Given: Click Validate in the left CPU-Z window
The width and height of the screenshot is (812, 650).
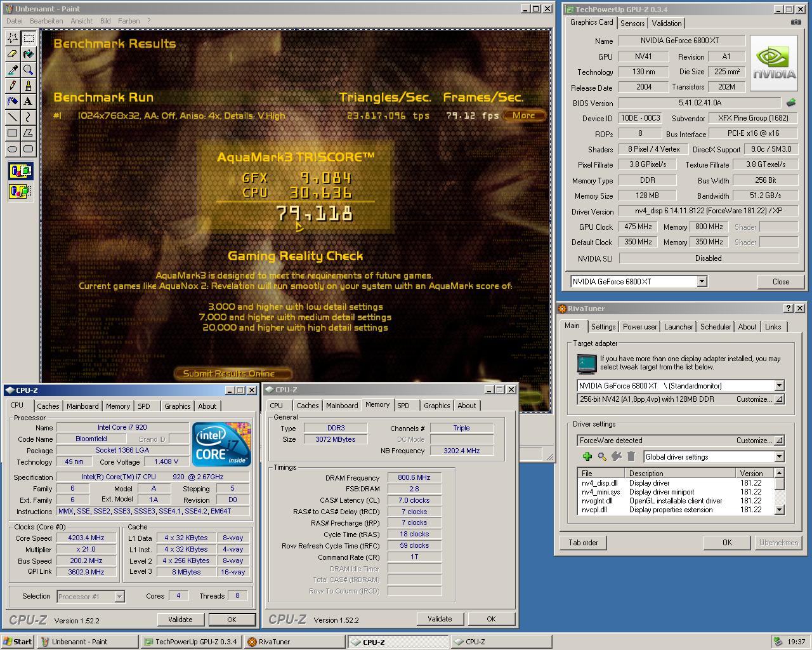Looking at the screenshot, I should click(x=180, y=620).
